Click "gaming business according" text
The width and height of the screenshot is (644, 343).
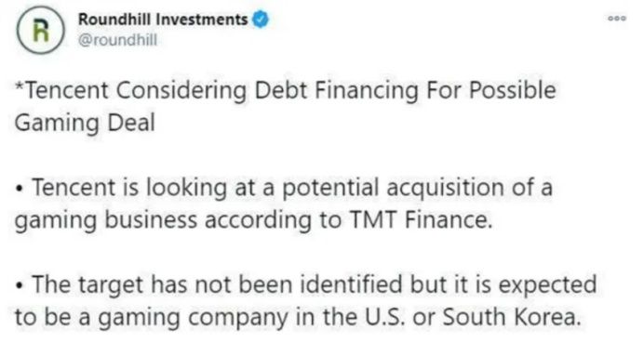(x=163, y=220)
